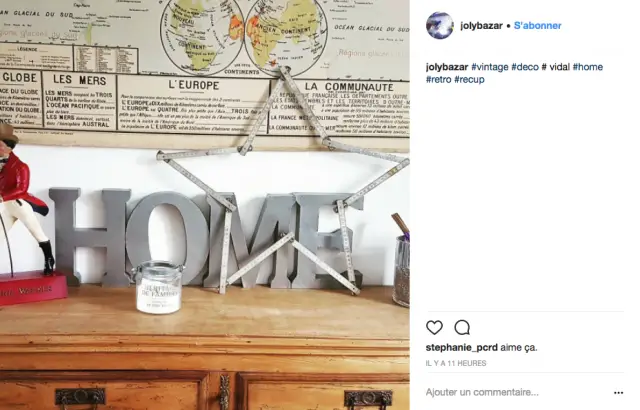Click the candle jar in photo

click(158, 287)
